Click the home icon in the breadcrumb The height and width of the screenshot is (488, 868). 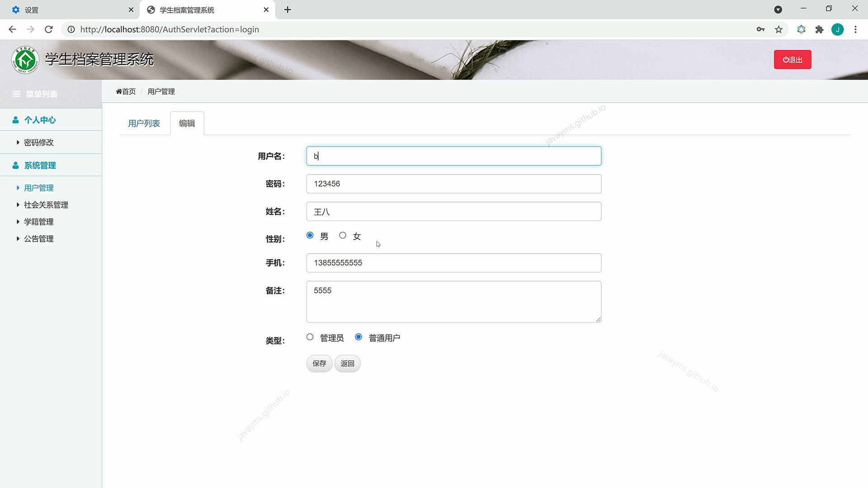118,91
